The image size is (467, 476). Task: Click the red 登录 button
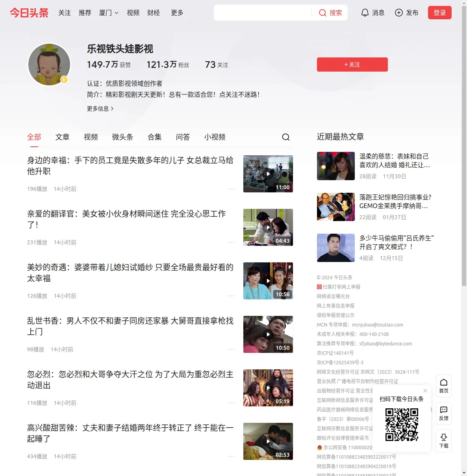(x=440, y=13)
